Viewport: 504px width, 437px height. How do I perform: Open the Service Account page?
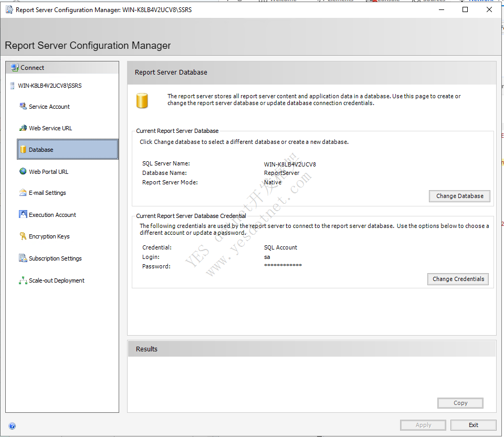click(x=49, y=107)
